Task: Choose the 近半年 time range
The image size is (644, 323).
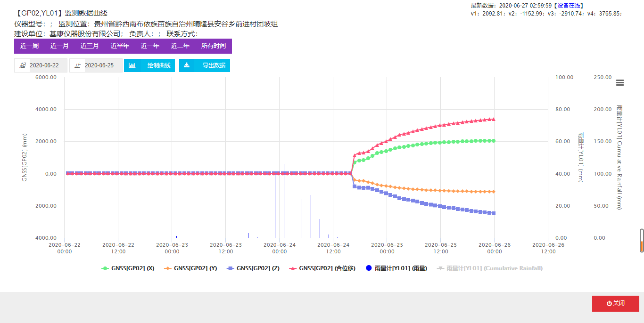Action: click(120, 46)
